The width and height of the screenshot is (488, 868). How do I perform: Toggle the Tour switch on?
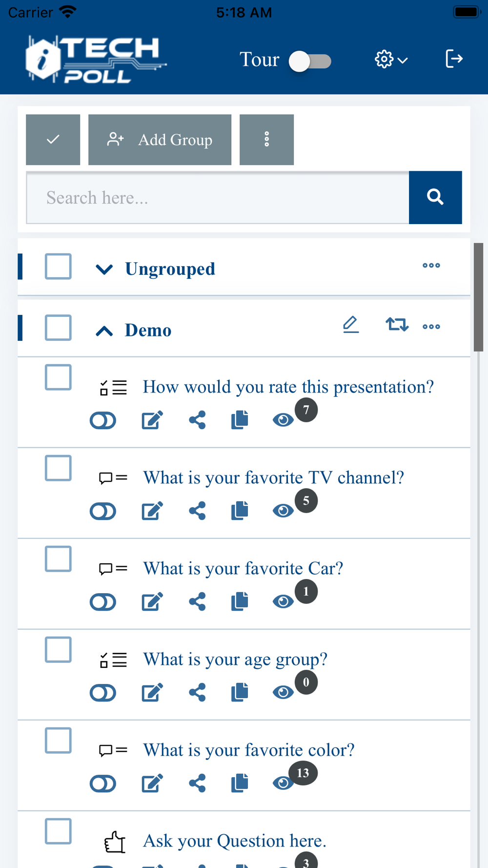[x=310, y=62]
